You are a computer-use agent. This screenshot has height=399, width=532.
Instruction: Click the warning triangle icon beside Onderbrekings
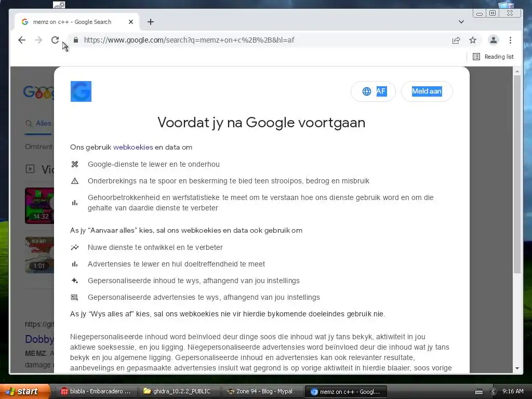click(x=75, y=181)
